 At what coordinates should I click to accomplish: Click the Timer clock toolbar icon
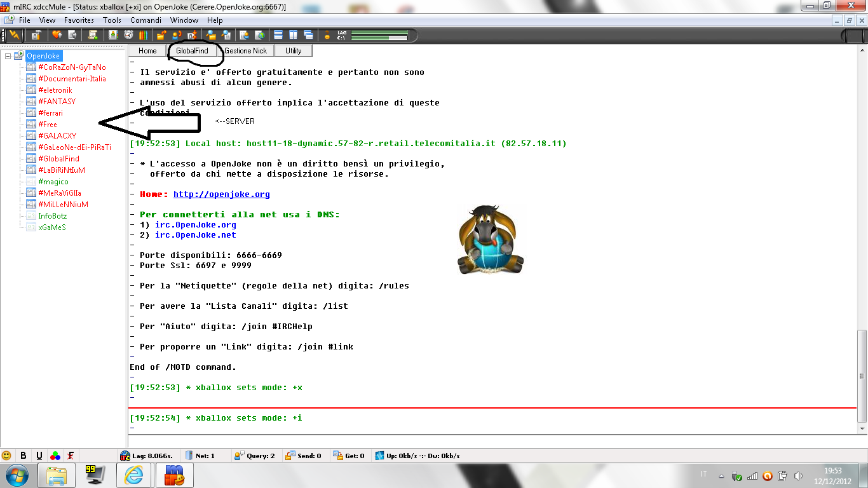(128, 35)
